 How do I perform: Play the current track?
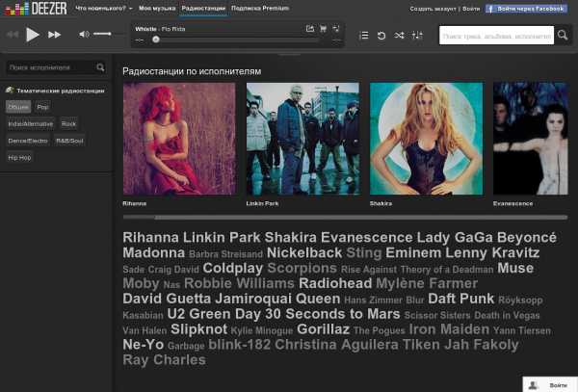pyautogui.click(x=33, y=35)
